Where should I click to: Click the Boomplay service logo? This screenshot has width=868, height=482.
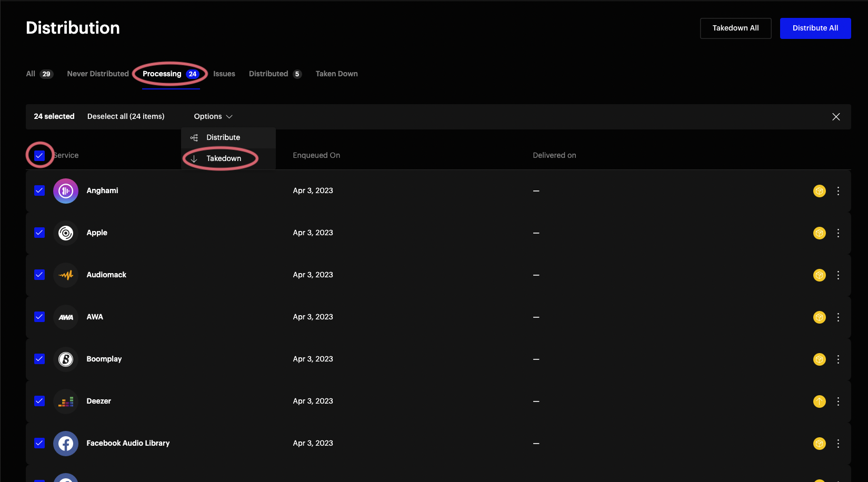[66, 359]
